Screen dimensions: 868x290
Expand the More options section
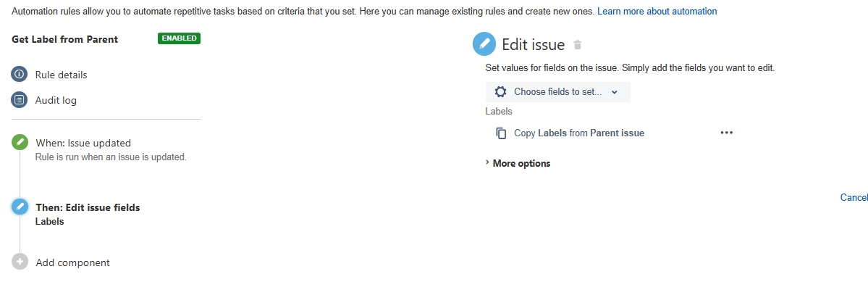(518, 164)
